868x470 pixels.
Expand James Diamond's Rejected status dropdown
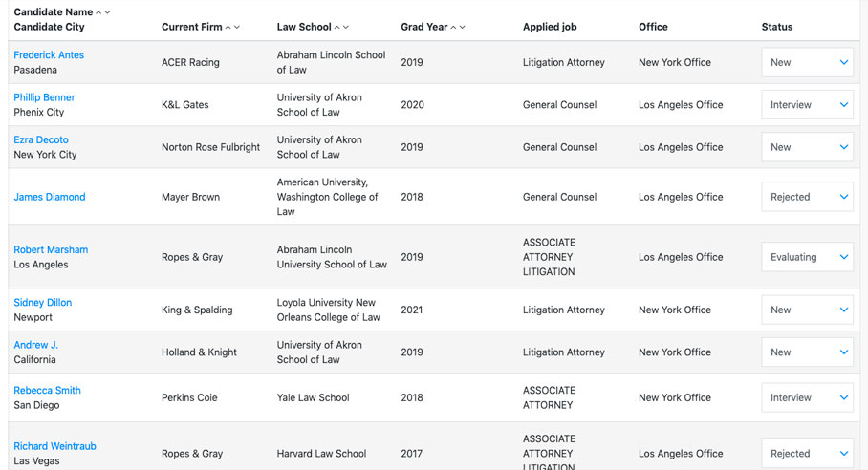(x=807, y=197)
